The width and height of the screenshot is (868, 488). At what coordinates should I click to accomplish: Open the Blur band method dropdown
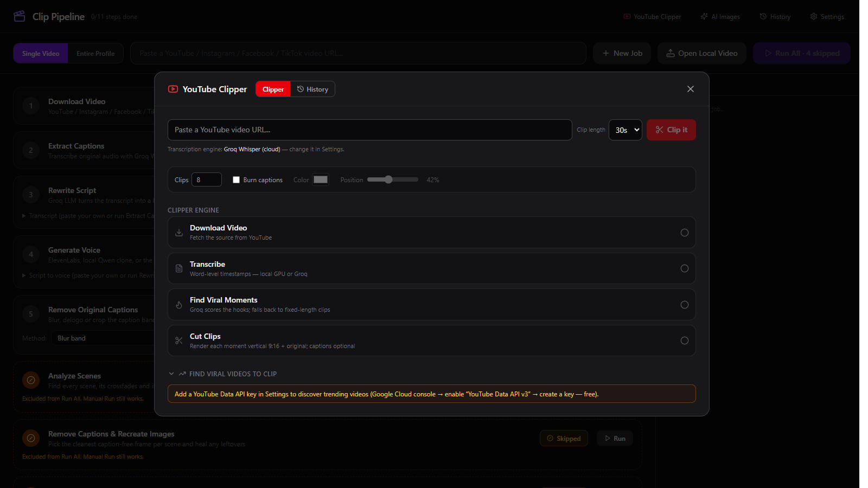[x=103, y=338]
